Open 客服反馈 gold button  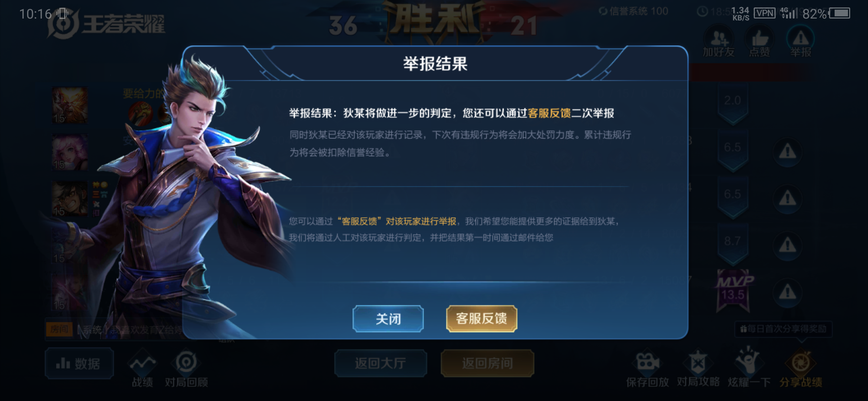tap(481, 319)
